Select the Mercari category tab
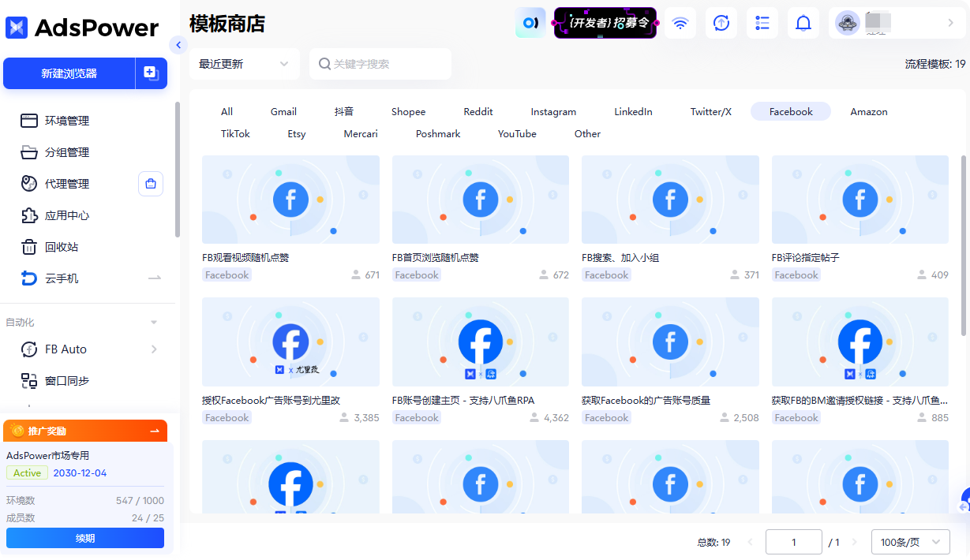Viewport: 970px width, 560px height. 361,133
